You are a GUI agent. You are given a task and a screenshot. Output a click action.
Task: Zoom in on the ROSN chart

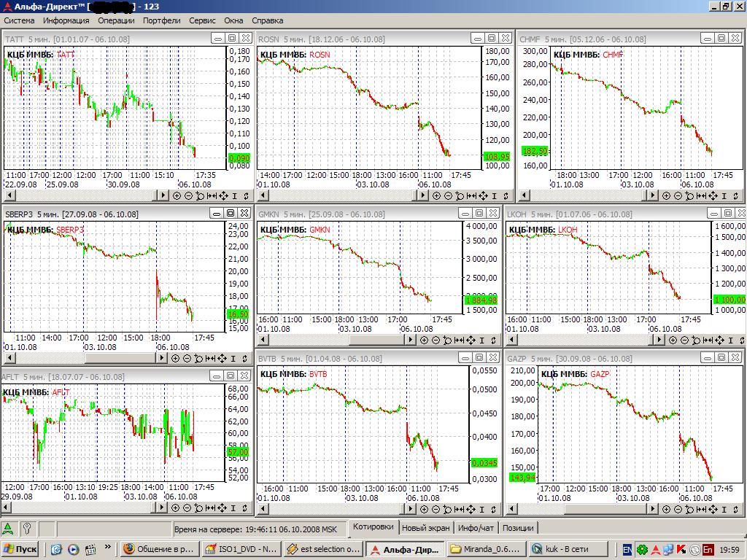[436, 195]
